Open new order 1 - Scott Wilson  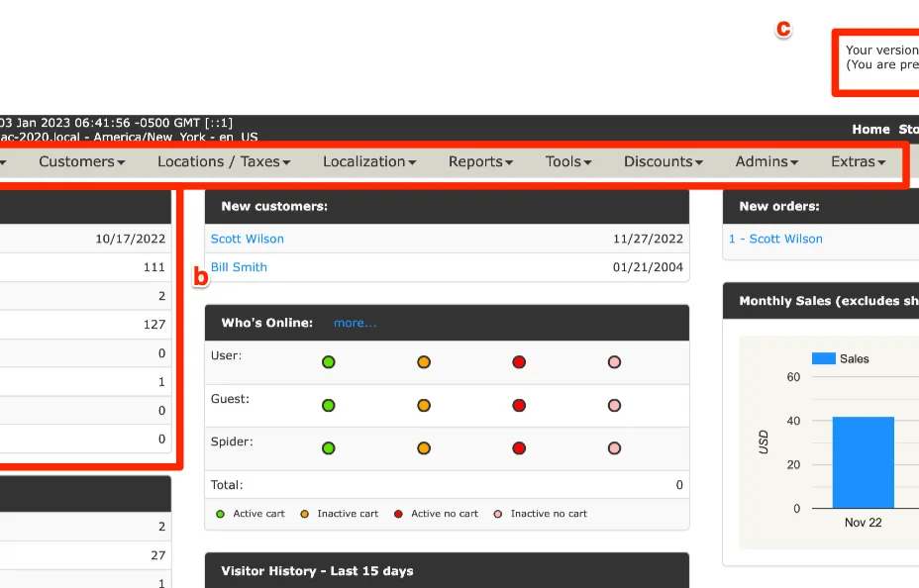click(775, 239)
